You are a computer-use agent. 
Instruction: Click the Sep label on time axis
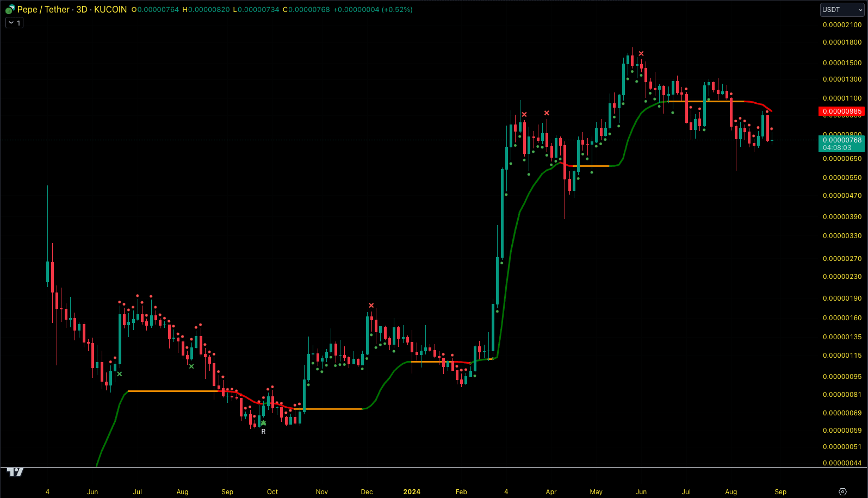point(780,491)
